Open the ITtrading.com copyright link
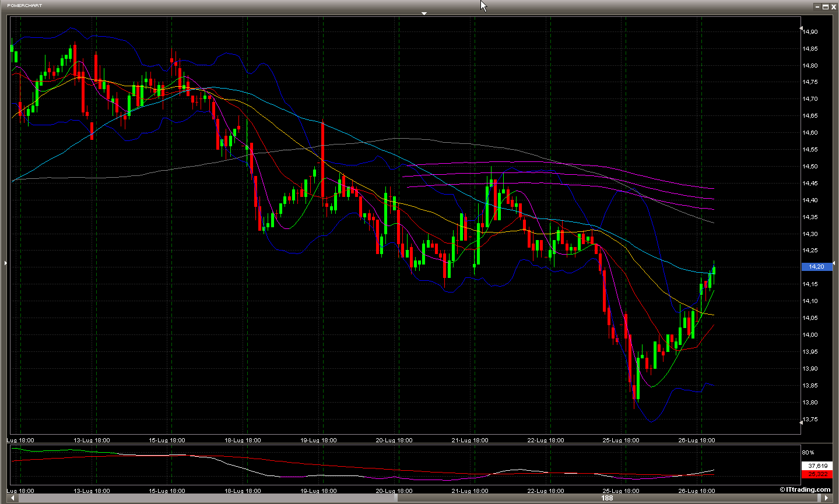This screenshot has height=504, width=839. (x=805, y=489)
